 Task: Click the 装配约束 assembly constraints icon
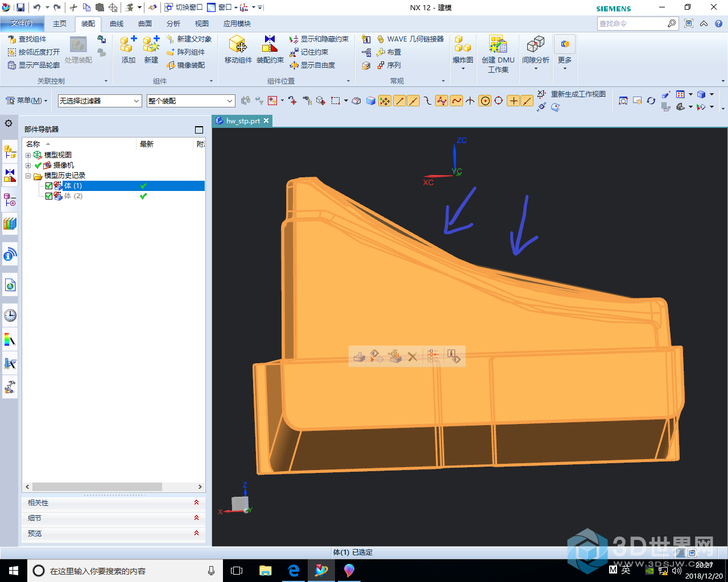(270, 49)
